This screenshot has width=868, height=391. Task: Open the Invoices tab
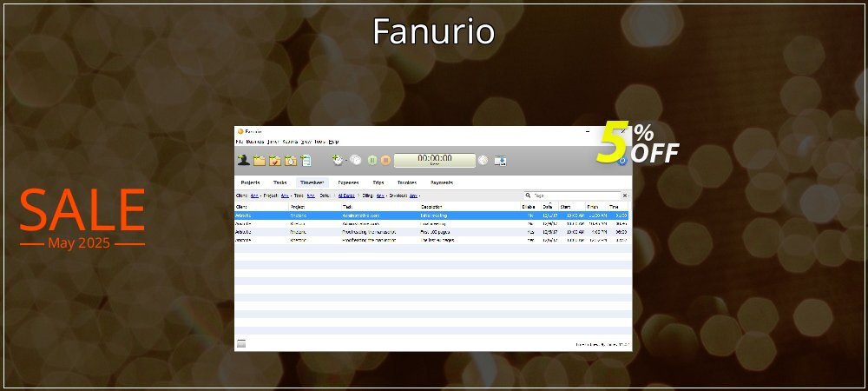tap(407, 182)
